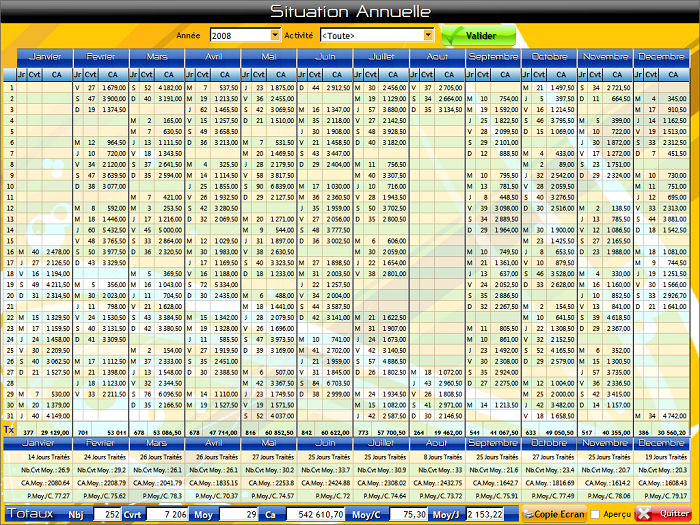Click inside the Activité field showing <Toute>
This screenshot has height=525, width=700.
tap(370, 35)
